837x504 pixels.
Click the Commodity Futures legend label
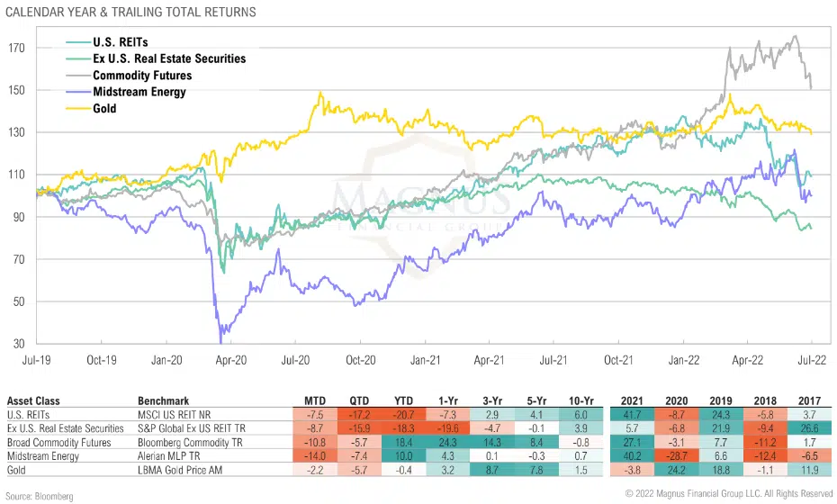tap(144, 76)
